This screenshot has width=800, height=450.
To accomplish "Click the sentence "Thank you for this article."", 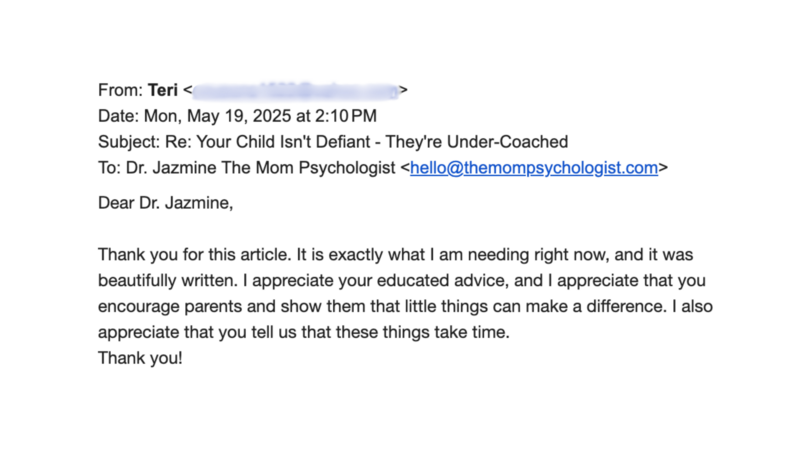I will pos(195,255).
